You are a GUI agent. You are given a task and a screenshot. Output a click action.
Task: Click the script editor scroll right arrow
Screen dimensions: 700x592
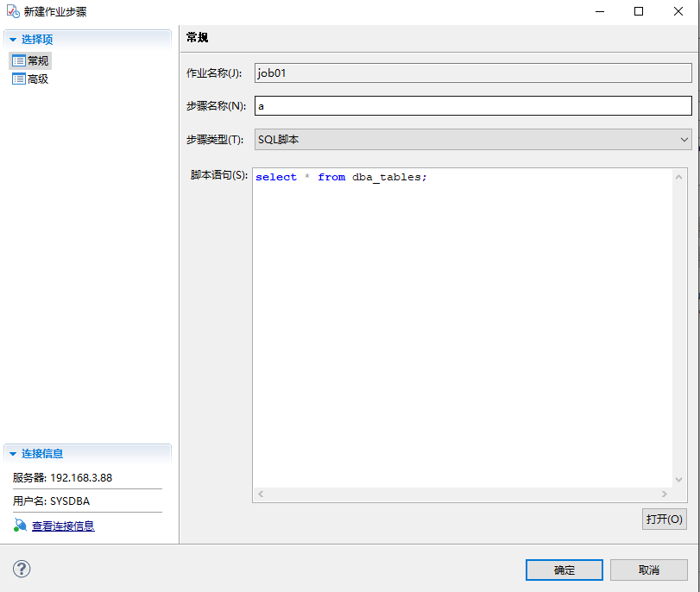[x=665, y=494]
